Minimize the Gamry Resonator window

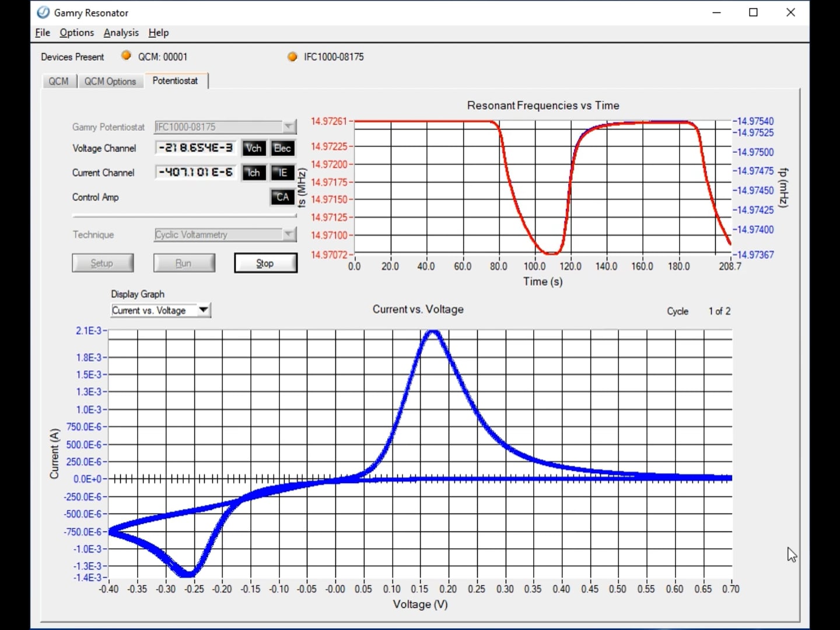(x=717, y=12)
